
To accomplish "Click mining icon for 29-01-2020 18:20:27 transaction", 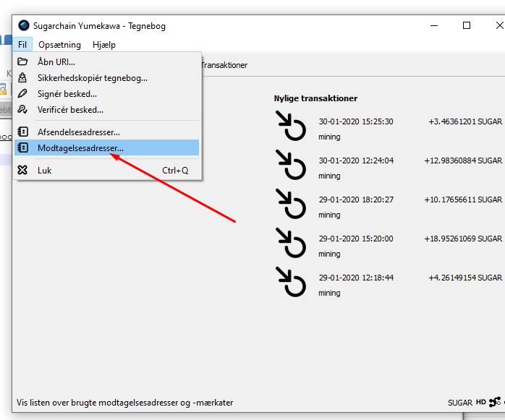I will [291, 204].
